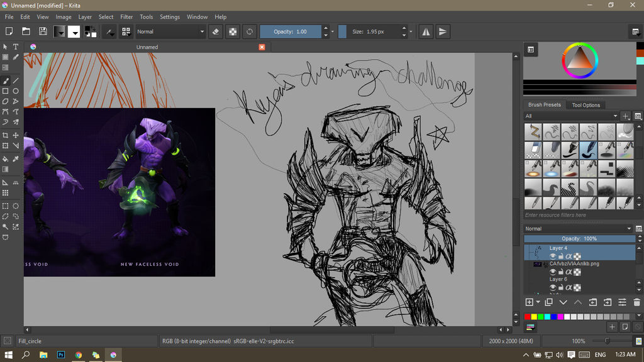The image size is (644, 362).
Task: Click the brush resource filter field
Action: [579, 215]
